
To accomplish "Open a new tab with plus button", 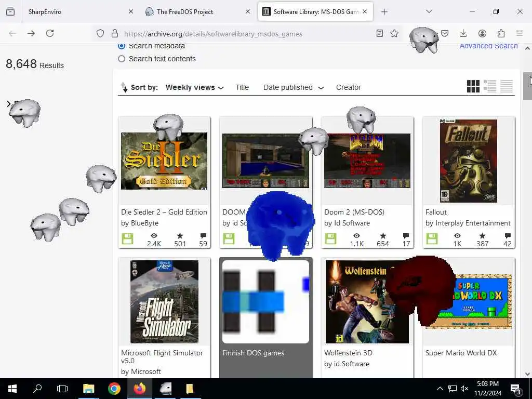I will tap(384, 12).
